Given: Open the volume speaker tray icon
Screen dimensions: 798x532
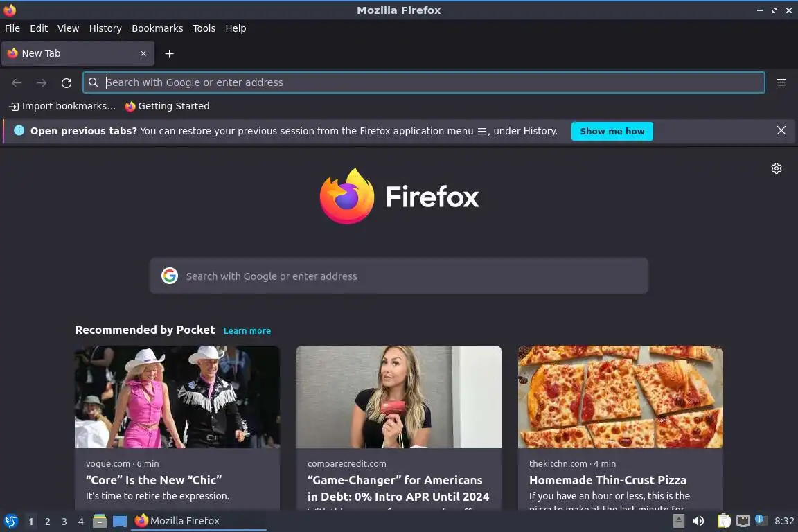Looking at the screenshot, I should (698, 521).
